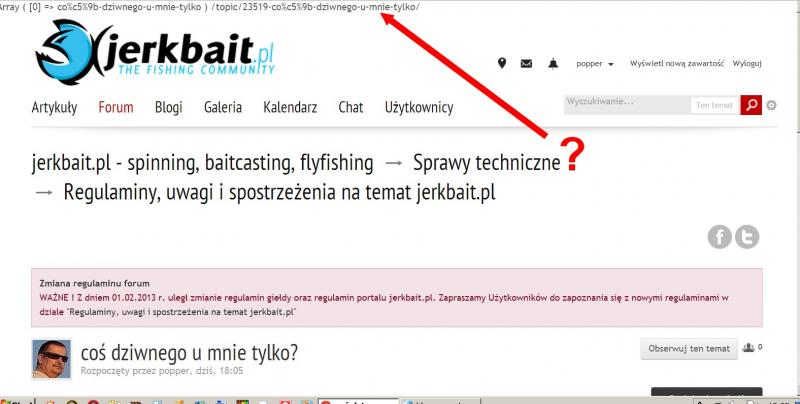Share topic via the Facebook icon
Screen dimensions: 800x404
pyautogui.click(x=720, y=237)
